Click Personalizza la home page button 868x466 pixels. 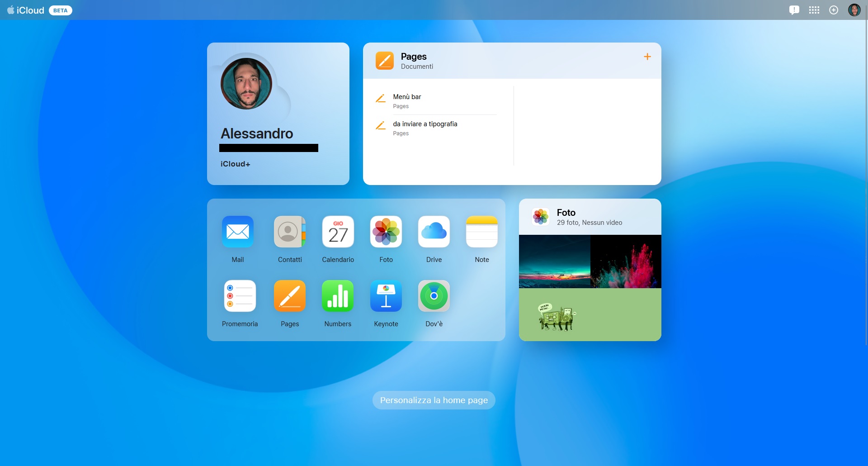434,400
